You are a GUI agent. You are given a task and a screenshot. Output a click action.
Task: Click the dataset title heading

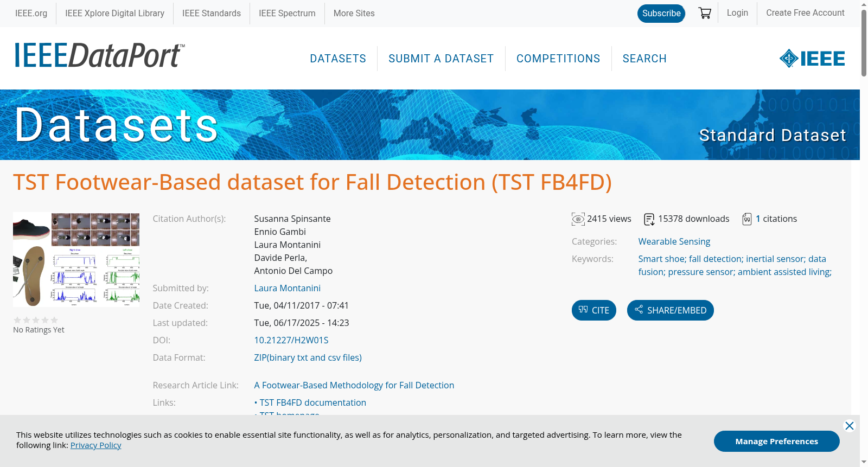tap(312, 182)
